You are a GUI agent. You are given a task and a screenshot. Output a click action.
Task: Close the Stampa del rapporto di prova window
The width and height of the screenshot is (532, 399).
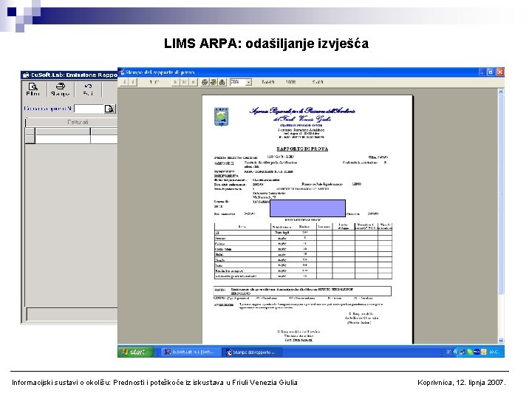pos(500,72)
